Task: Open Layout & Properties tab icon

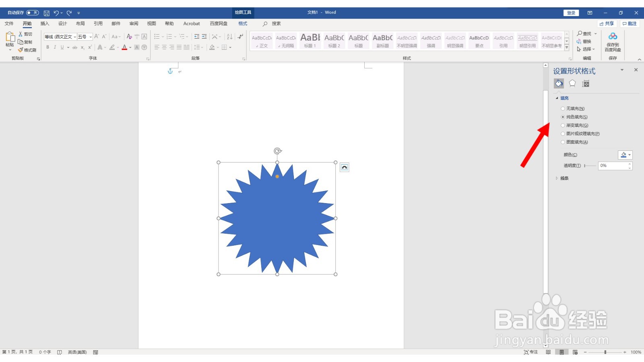Action: click(x=586, y=83)
